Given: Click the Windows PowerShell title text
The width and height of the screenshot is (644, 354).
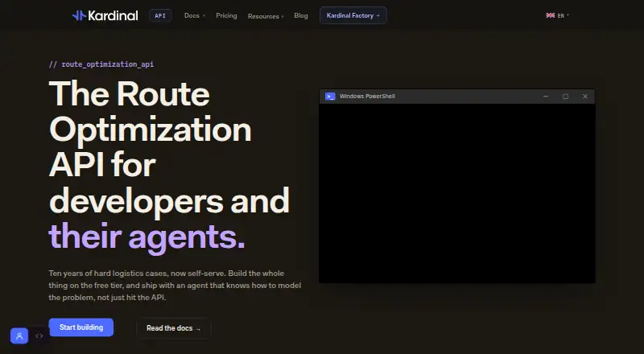Looking at the screenshot, I should pyautogui.click(x=367, y=97).
